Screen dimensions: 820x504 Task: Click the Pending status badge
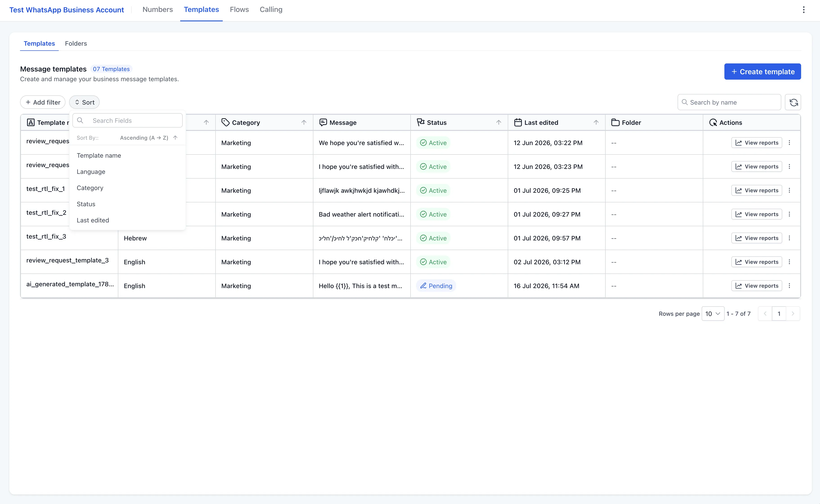(436, 286)
